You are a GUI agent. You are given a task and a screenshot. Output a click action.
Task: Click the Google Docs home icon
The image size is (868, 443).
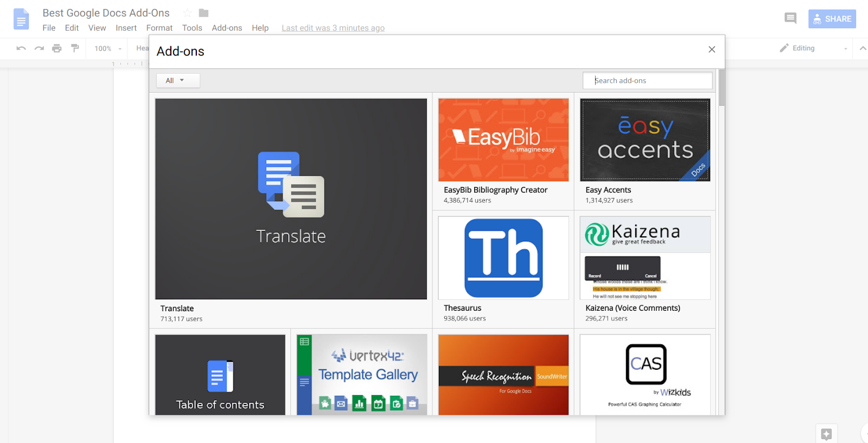coord(21,19)
